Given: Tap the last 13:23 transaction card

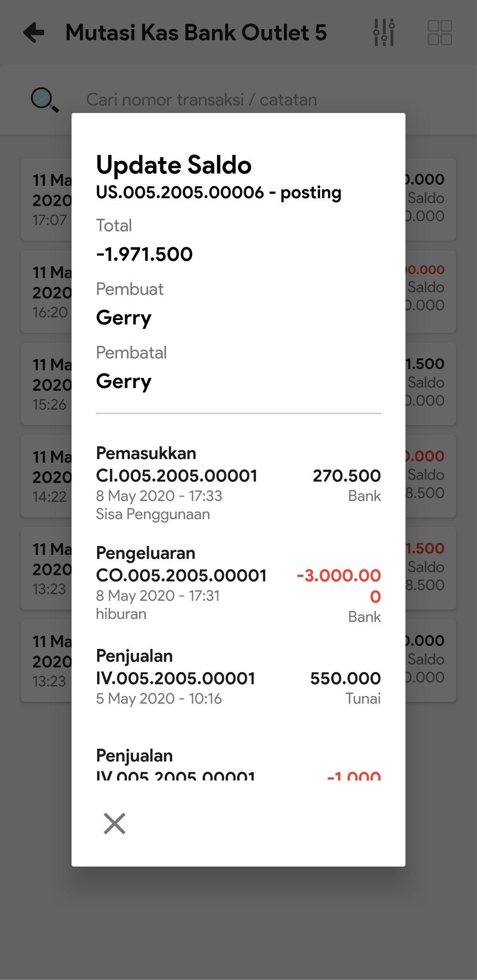Looking at the screenshot, I should pos(46,661).
